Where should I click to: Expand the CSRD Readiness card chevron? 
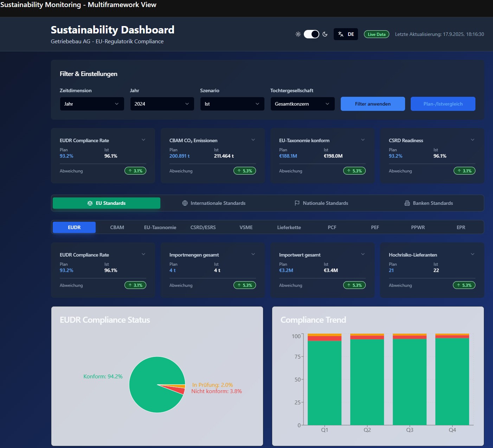[x=473, y=140]
